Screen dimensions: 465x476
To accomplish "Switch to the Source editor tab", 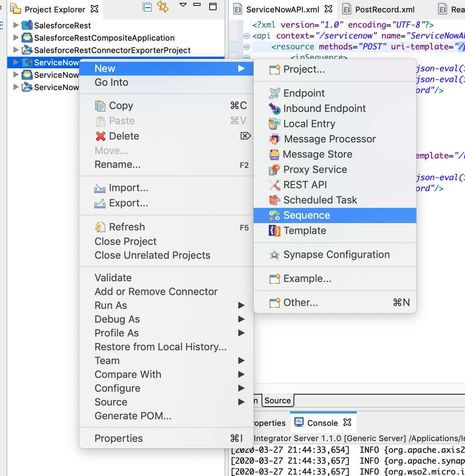I will (x=278, y=400).
